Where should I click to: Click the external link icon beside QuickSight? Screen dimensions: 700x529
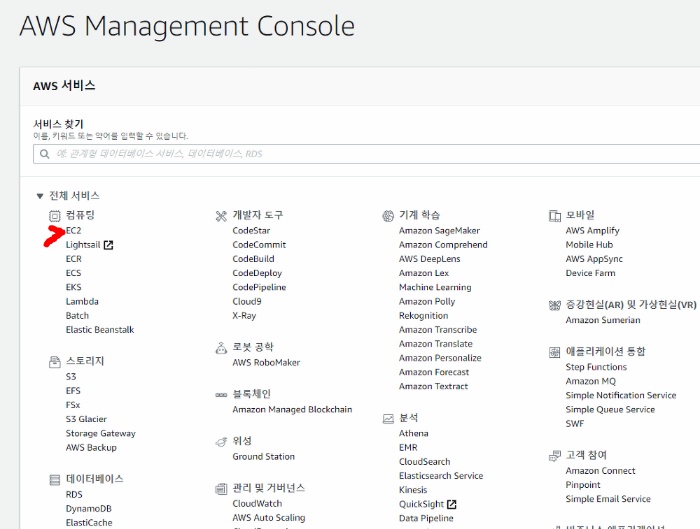pyautogui.click(x=452, y=504)
